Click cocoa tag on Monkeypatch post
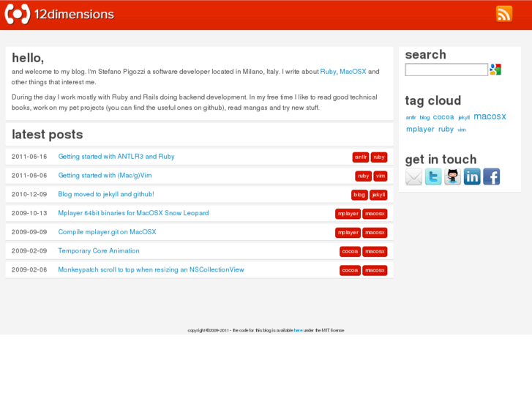532x399 pixels. pos(350,270)
